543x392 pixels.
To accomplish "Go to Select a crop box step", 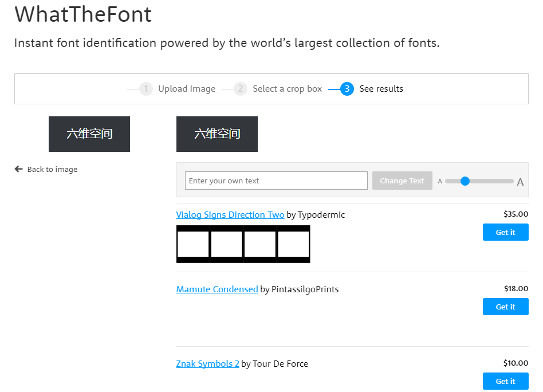I will tap(287, 89).
